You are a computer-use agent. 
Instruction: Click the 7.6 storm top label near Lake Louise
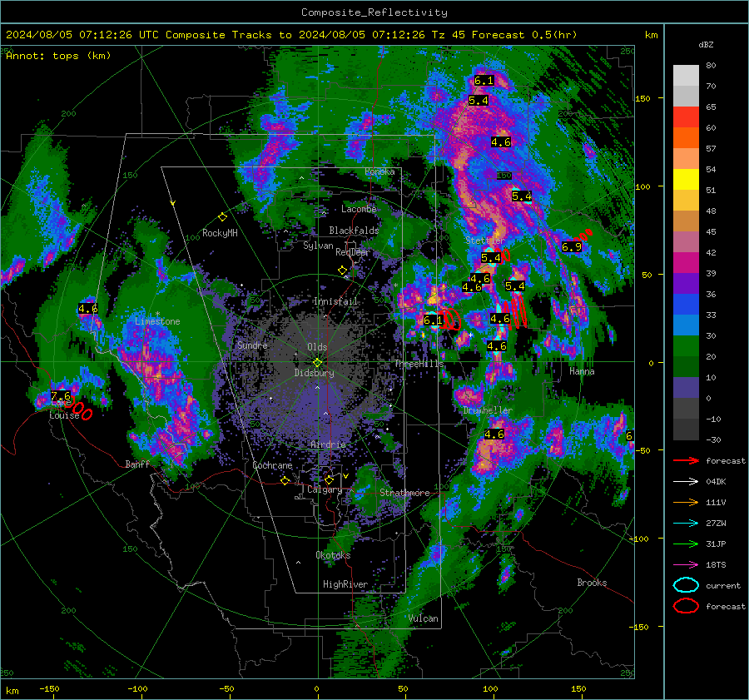click(61, 395)
